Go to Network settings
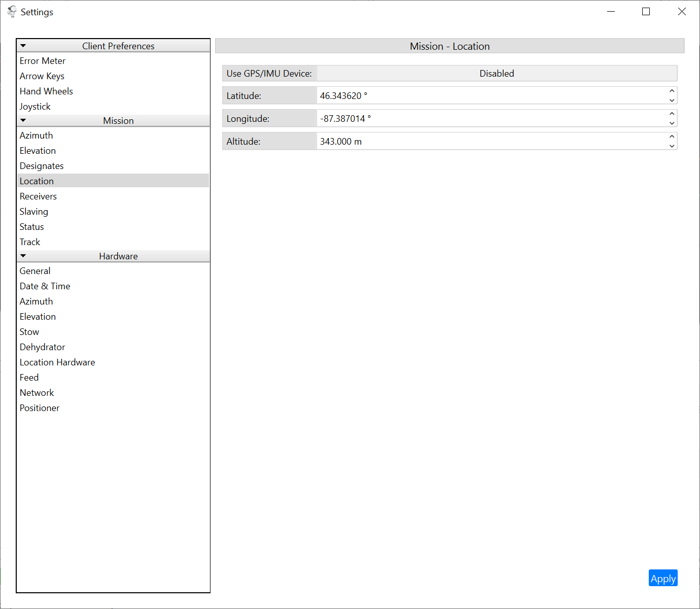The height and width of the screenshot is (609, 700). [113, 393]
